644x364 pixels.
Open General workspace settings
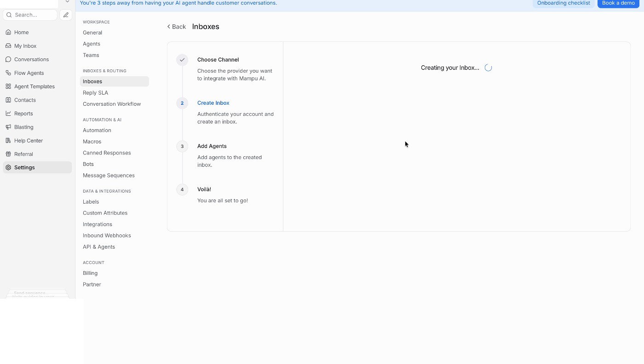[92, 33]
